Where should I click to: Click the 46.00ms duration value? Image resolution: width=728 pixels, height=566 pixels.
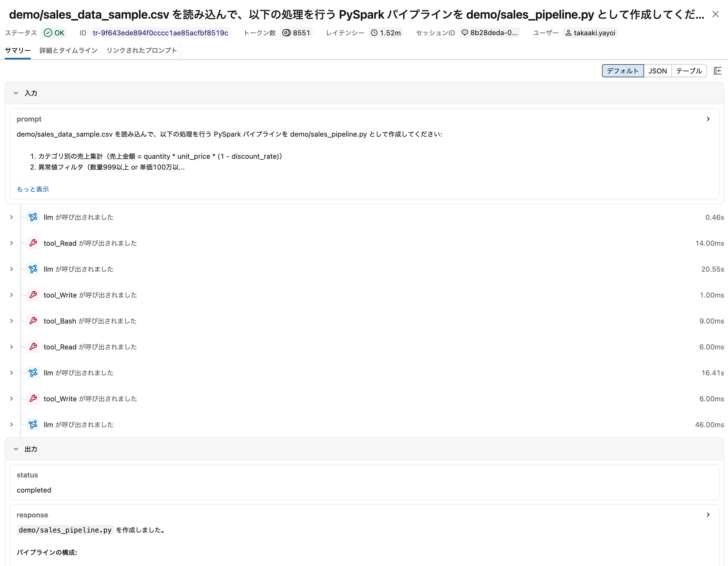click(x=709, y=425)
